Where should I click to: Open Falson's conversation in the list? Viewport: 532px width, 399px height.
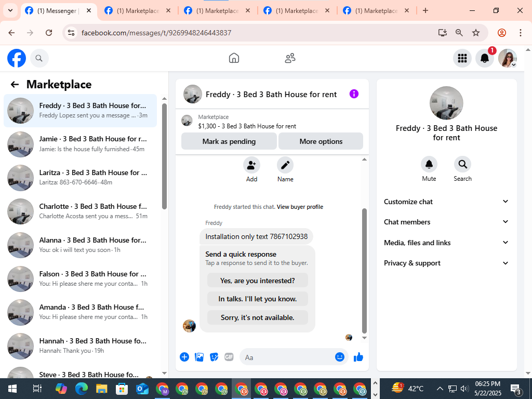point(81,278)
